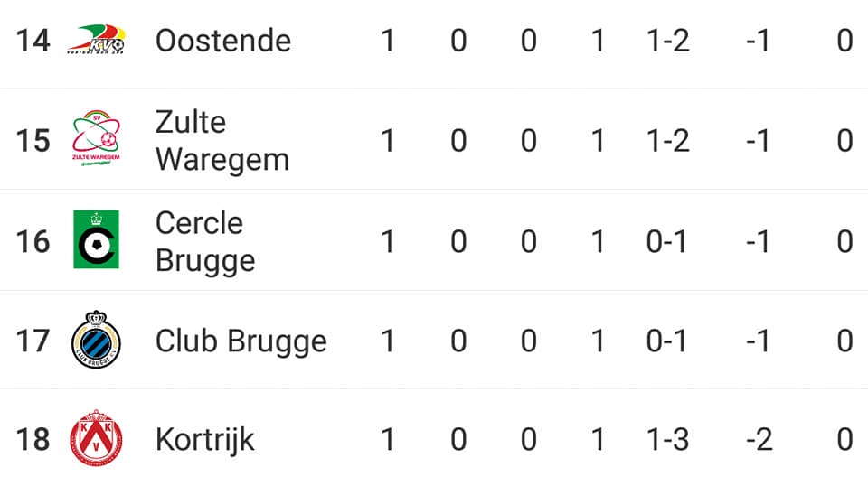Select rank number 17 in table

tap(33, 341)
